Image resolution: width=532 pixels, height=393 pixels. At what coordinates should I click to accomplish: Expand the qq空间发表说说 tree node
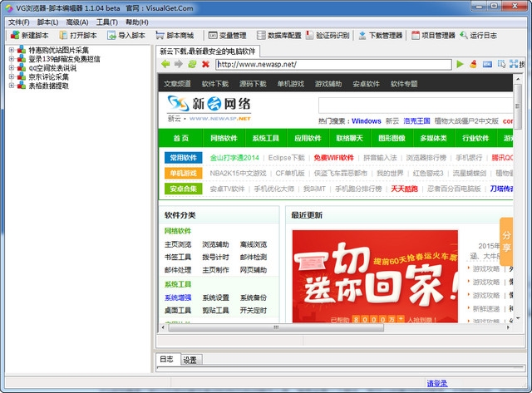(x=12, y=67)
